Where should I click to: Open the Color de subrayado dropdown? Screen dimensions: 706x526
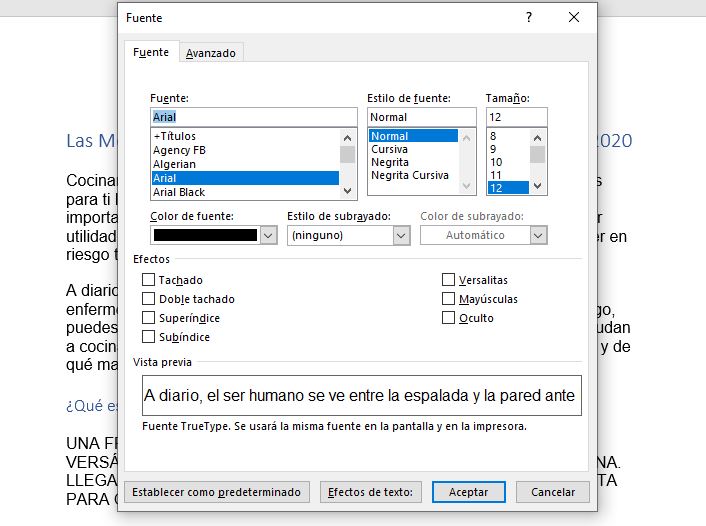click(x=539, y=236)
